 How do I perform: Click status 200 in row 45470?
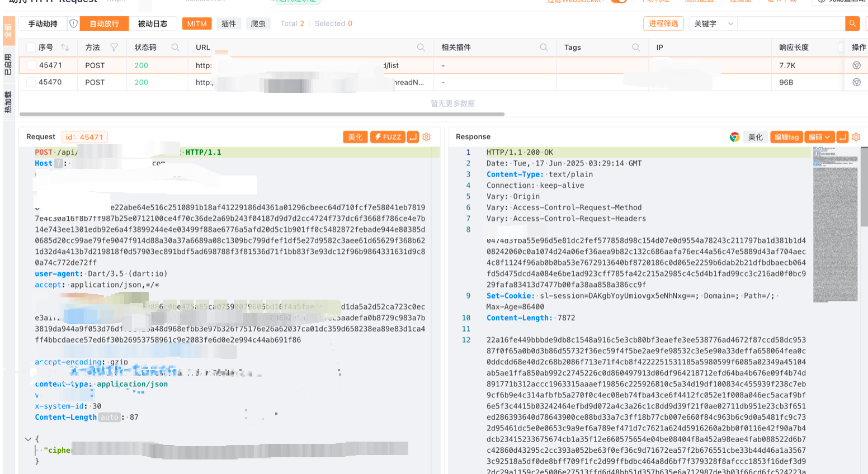[x=141, y=82]
